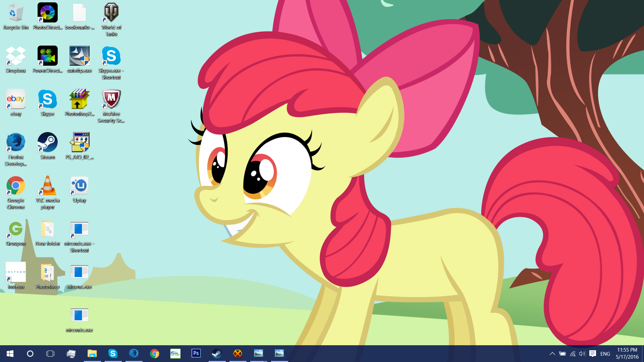This screenshot has height=362, width=644.
Task: Open the Steam desktop shortcut
Action: [x=47, y=142]
